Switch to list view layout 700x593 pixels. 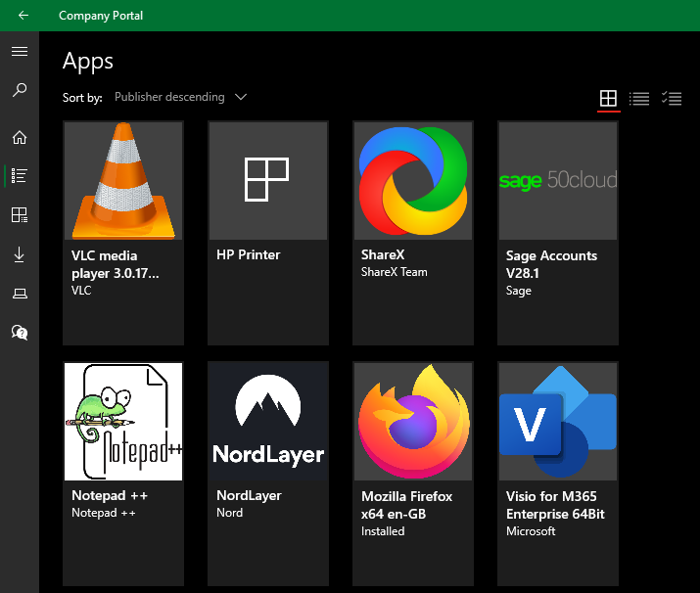[x=639, y=98]
